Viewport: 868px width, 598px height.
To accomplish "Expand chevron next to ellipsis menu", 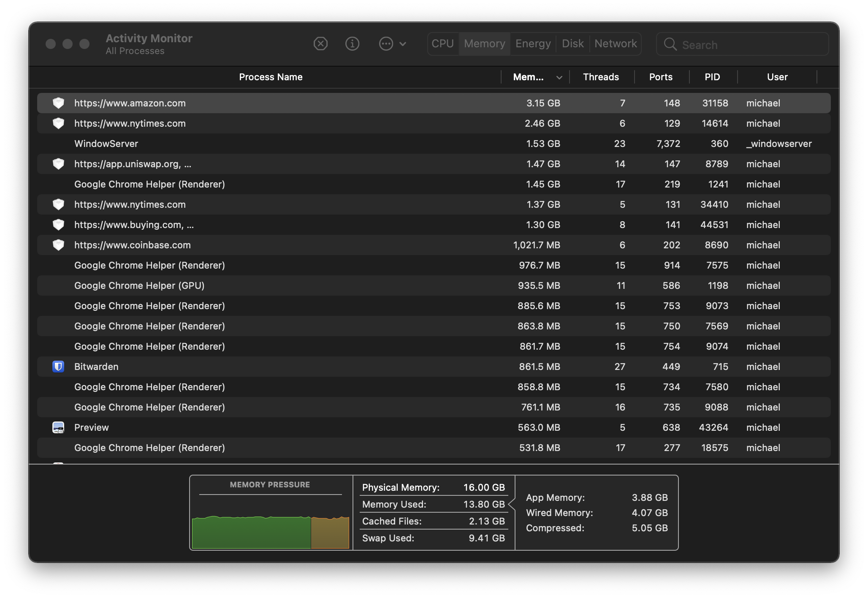I will click(x=403, y=43).
